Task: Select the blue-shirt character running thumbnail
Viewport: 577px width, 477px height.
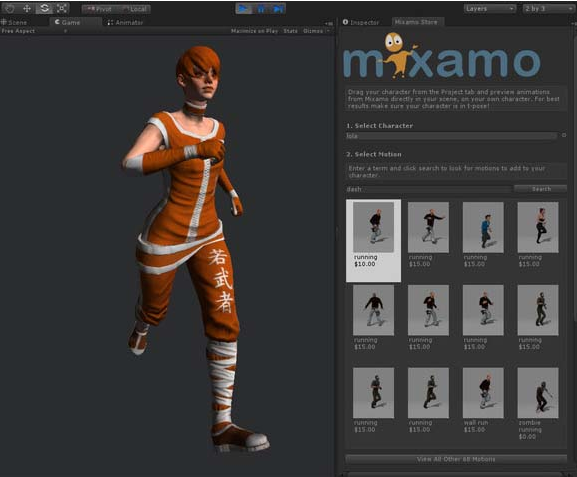Action: click(x=483, y=227)
